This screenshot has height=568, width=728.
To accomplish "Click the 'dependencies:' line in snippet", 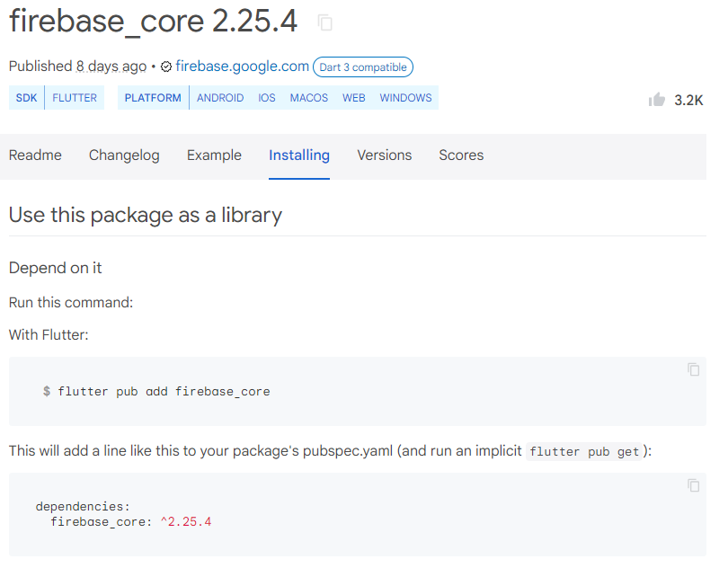I will pos(83,506).
